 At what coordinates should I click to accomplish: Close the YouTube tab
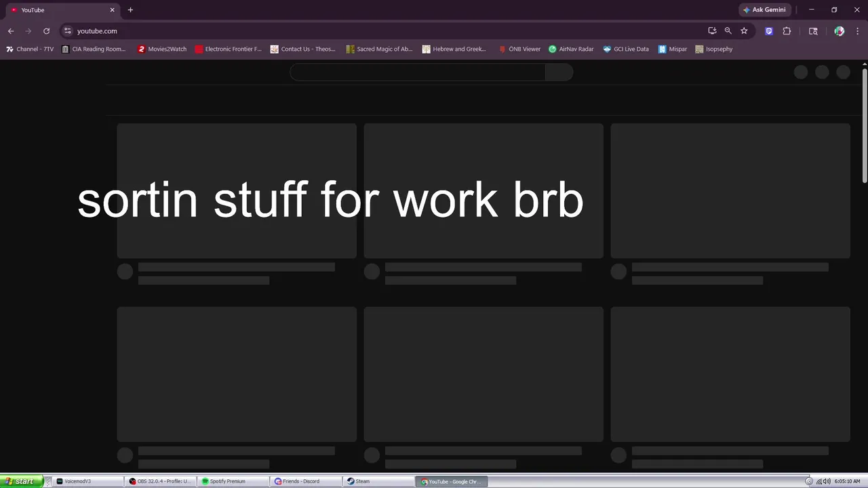(x=113, y=10)
